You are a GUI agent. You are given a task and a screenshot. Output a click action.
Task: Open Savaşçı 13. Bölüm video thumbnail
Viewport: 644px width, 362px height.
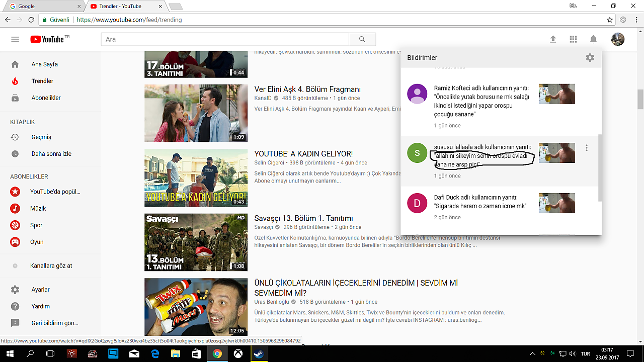click(196, 242)
